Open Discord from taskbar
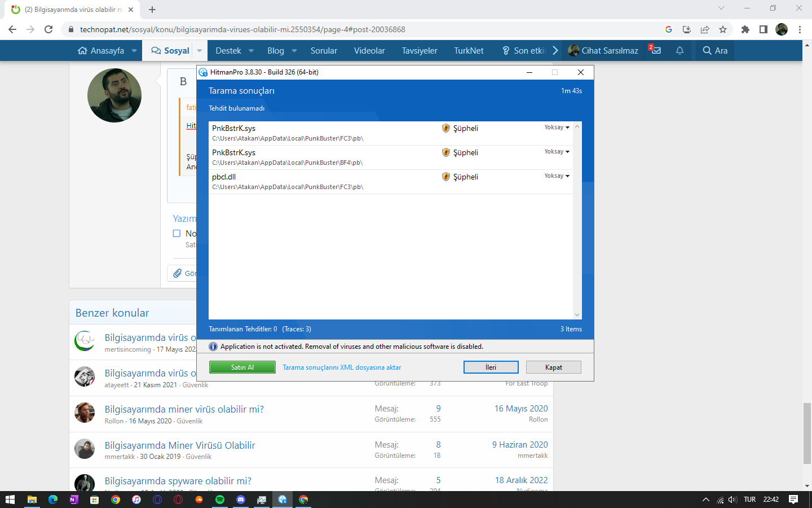The width and height of the screenshot is (812, 508). click(x=241, y=500)
